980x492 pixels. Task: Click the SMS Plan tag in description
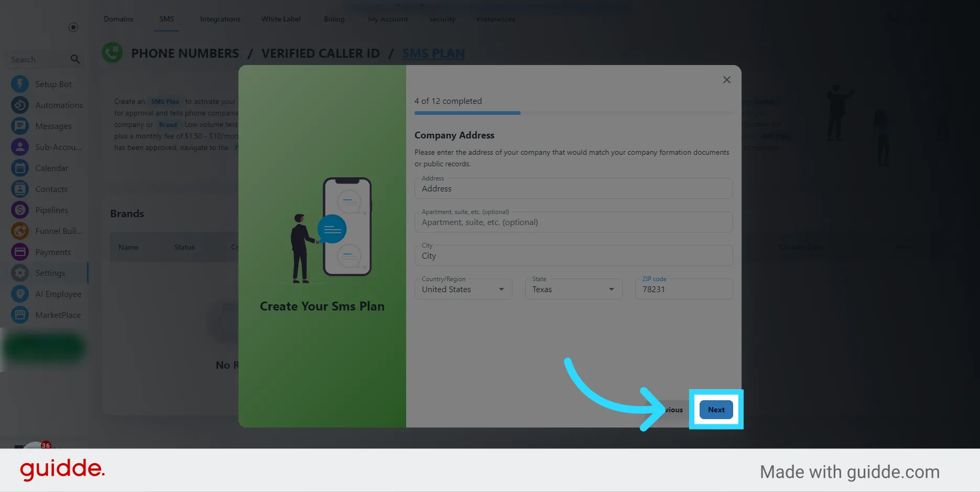(165, 101)
